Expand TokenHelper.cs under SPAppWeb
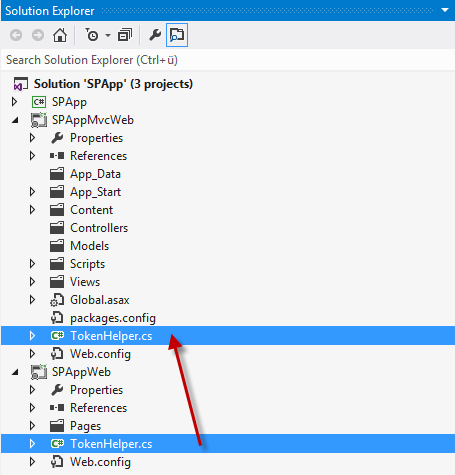 (x=32, y=444)
